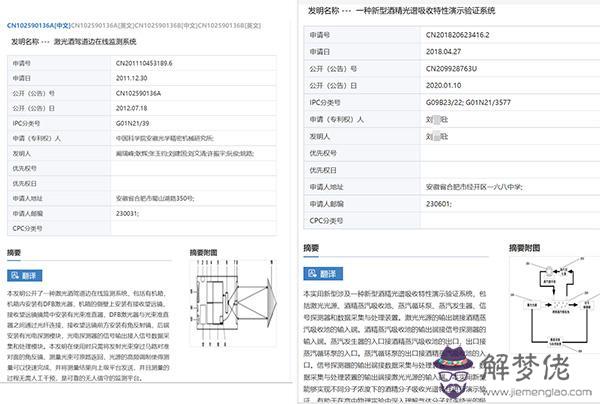Select IPC classes G09B23/22; G01N21/3577

pyautogui.click(x=468, y=102)
